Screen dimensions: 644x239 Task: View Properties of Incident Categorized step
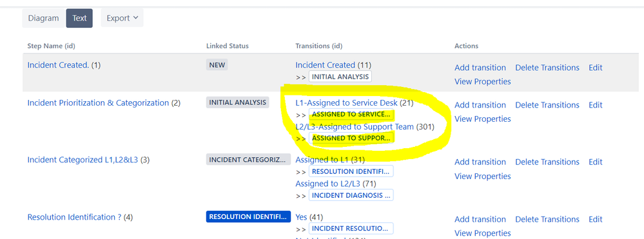[483, 176]
